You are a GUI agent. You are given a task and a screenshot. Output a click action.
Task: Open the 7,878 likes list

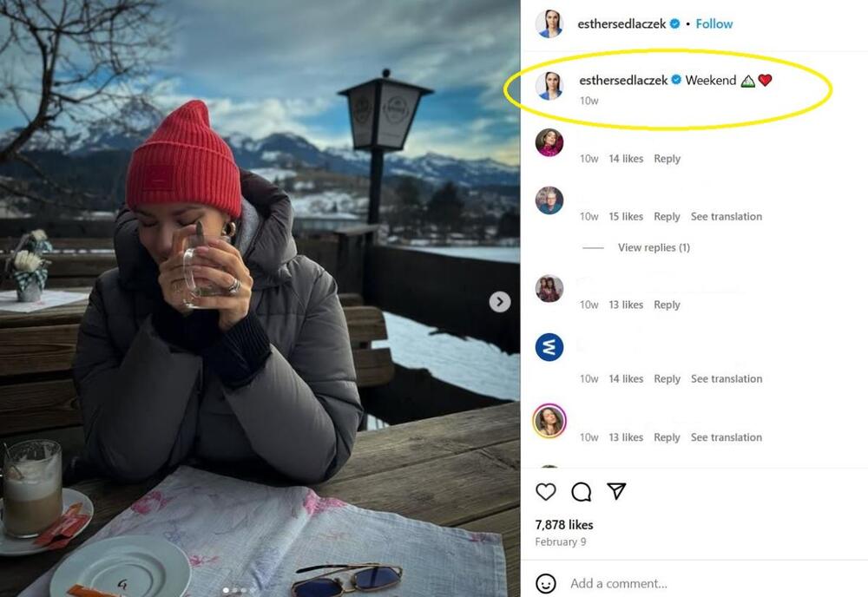(x=563, y=525)
